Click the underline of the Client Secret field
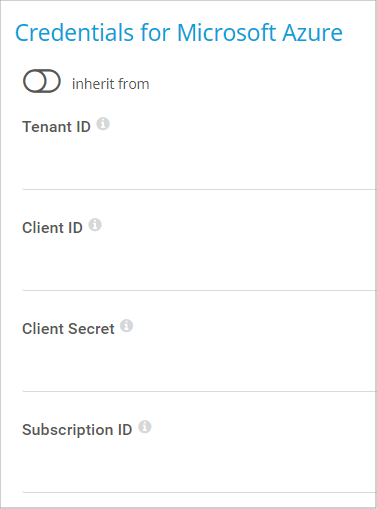 [199, 391]
